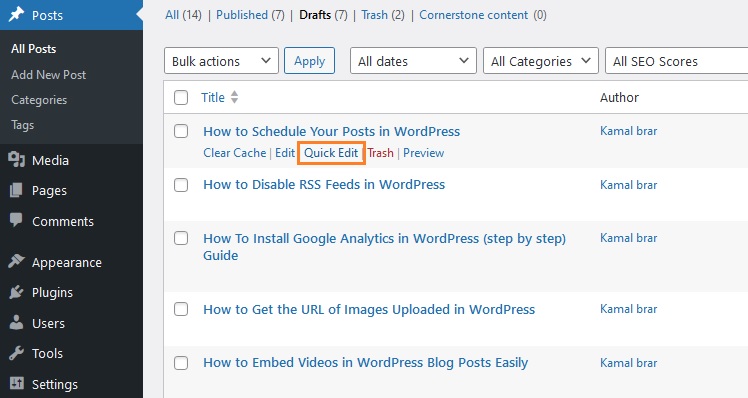Open 'How to Disable RSS Feeds in WordPress'
Viewport: 748px width, 398px height.
click(324, 185)
